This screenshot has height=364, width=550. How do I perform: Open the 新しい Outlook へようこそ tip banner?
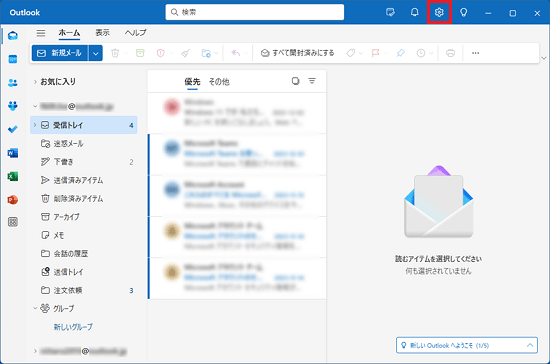pyautogui.click(x=467, y=345)
